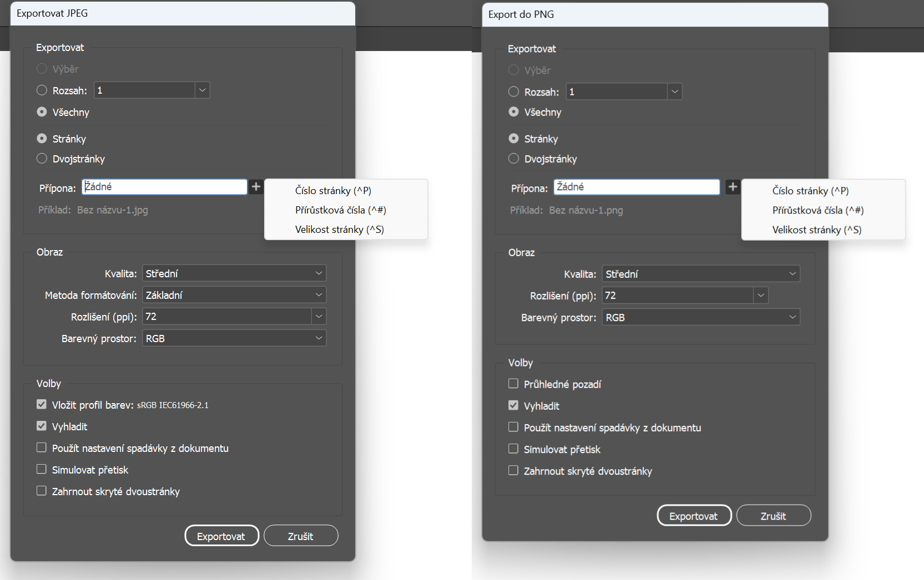Open Barevný prostor dropdown in JPEG dialog

click(234, 338)
